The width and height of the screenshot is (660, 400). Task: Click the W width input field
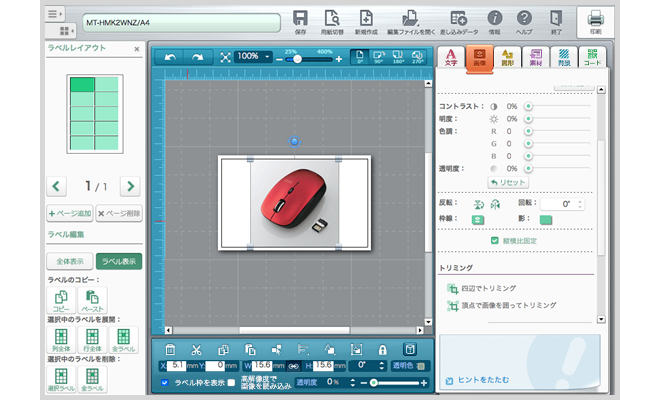point(263,365)
